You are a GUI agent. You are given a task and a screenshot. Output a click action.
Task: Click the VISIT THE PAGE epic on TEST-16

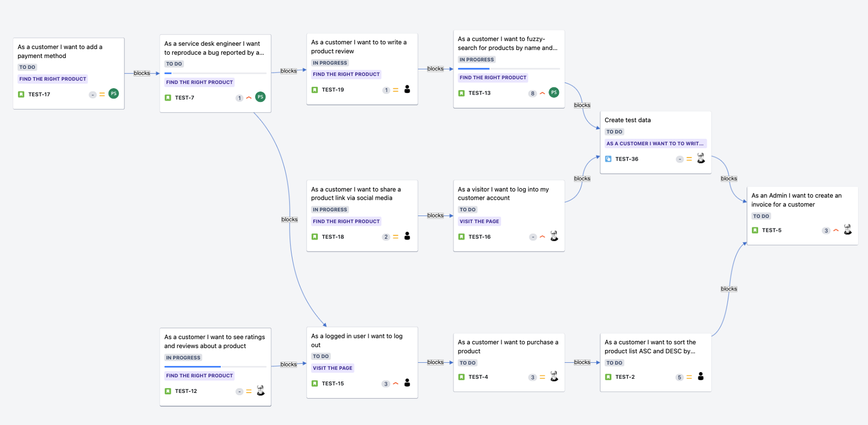point(479,221)
